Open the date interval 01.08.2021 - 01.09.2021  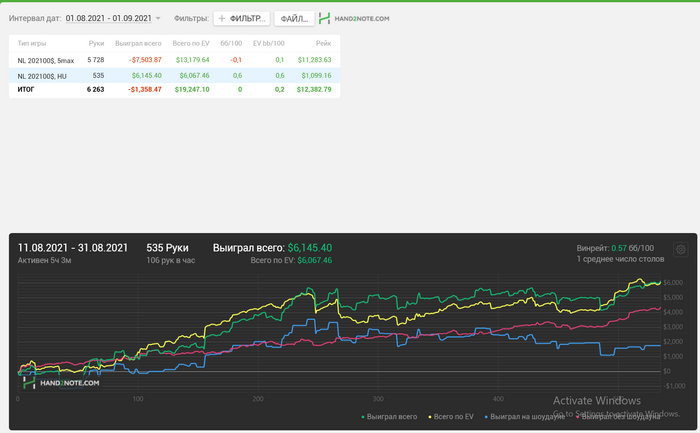[x=108, y=18]
